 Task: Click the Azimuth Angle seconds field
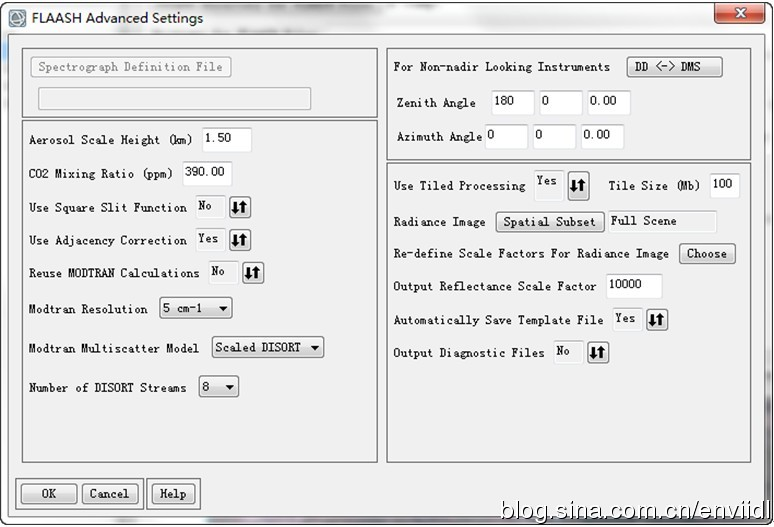[602, 136]
